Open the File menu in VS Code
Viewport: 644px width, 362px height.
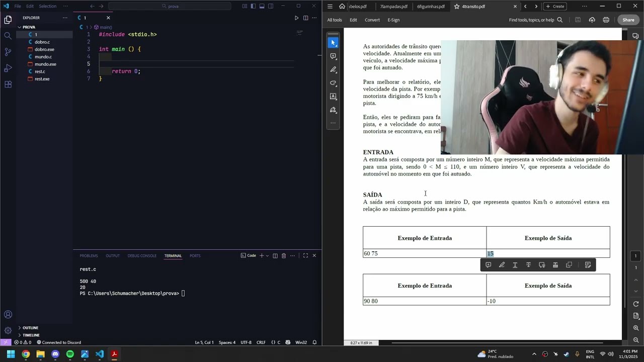18,6
